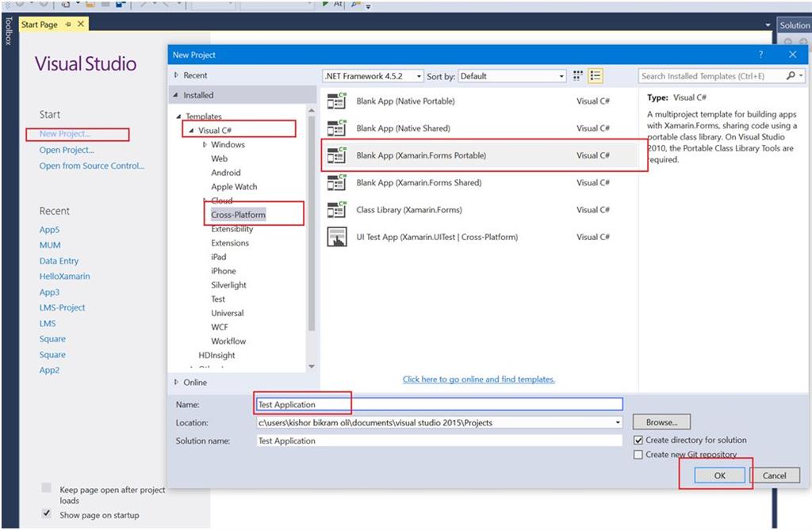Pin the Start Page tab
812x530 pixels.
(x=68, y=25)
